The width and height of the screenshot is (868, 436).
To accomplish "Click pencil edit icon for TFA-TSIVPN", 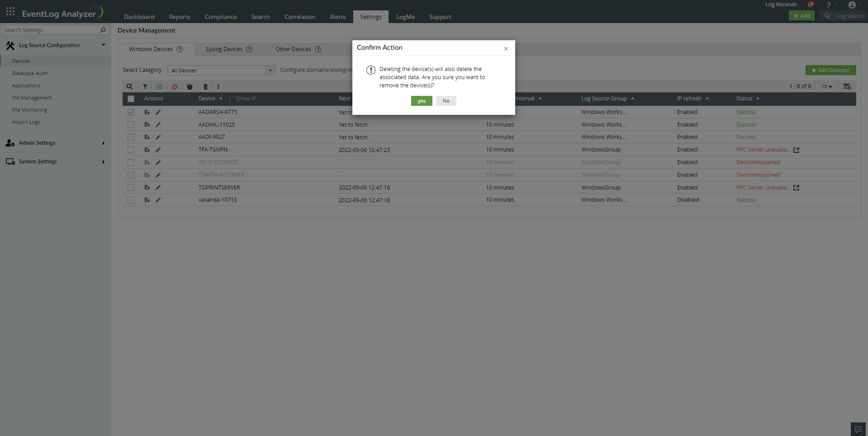I will 158,150.
